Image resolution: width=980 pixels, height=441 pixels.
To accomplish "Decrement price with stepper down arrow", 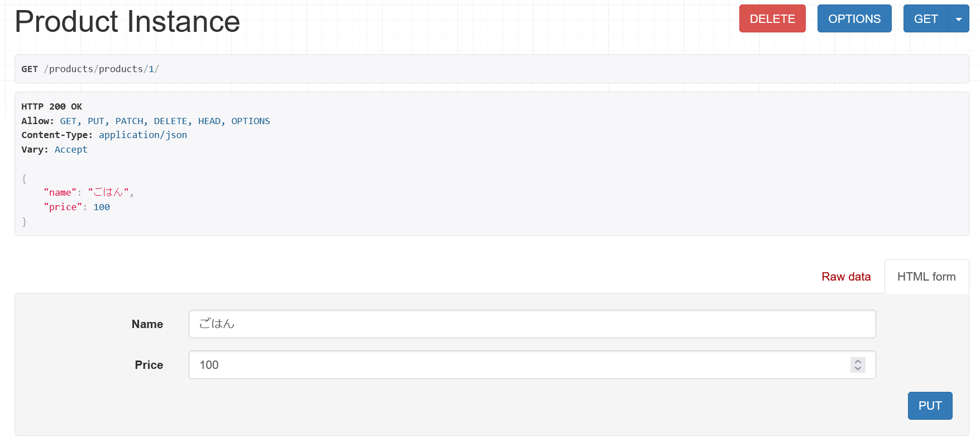I will point(858,369).
